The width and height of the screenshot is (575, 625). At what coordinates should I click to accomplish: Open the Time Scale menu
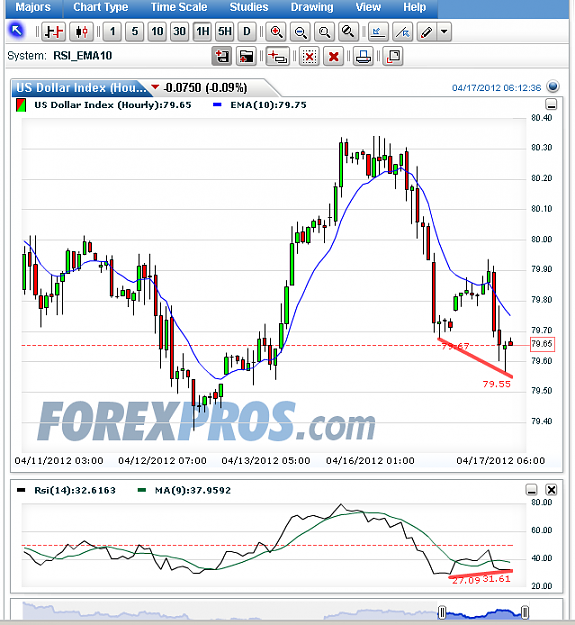[179, 7]
